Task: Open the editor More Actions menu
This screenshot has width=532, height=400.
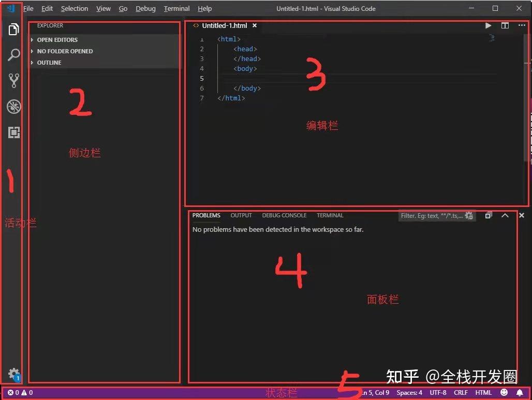Action: (x=522, y=25)
